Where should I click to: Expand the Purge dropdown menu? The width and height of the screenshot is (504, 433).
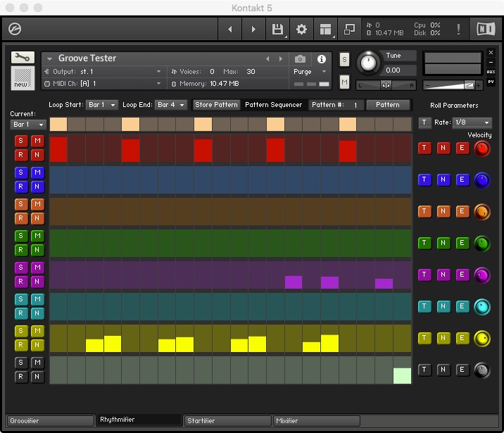pyautogui.click(x=310, y=72)
